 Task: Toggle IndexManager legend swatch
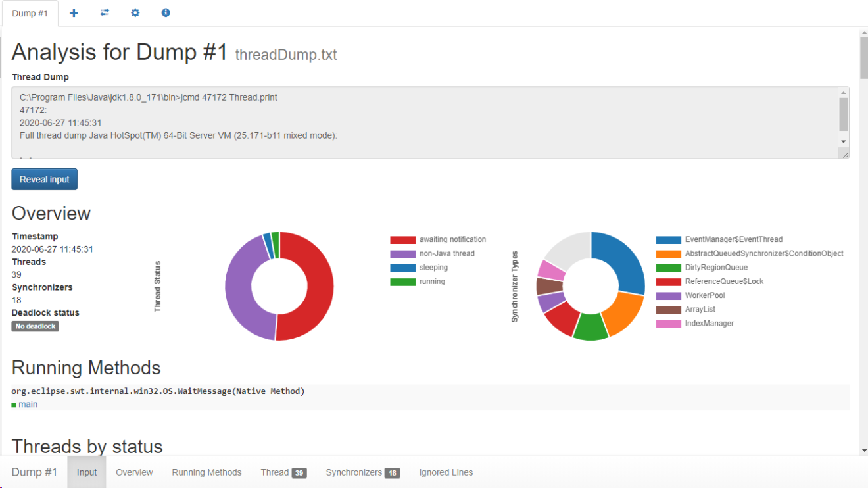(x=668, y=324)
